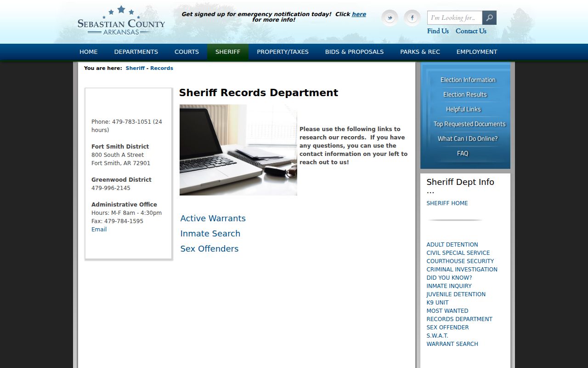Open DID YOU KNOW? link
The height and width of the screenshot is (368, 588).
(x=449, y=278)
